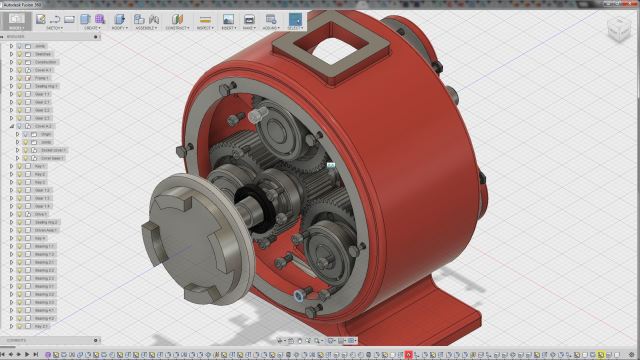
Task: Click the Make 3D print icon
Action: [x=249, y=19]
